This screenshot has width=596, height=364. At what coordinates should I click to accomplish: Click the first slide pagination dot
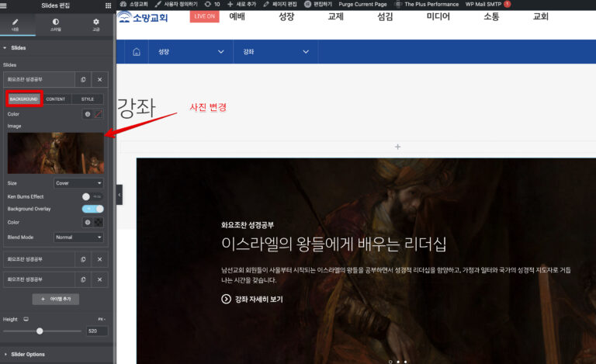tap(390, 362)
